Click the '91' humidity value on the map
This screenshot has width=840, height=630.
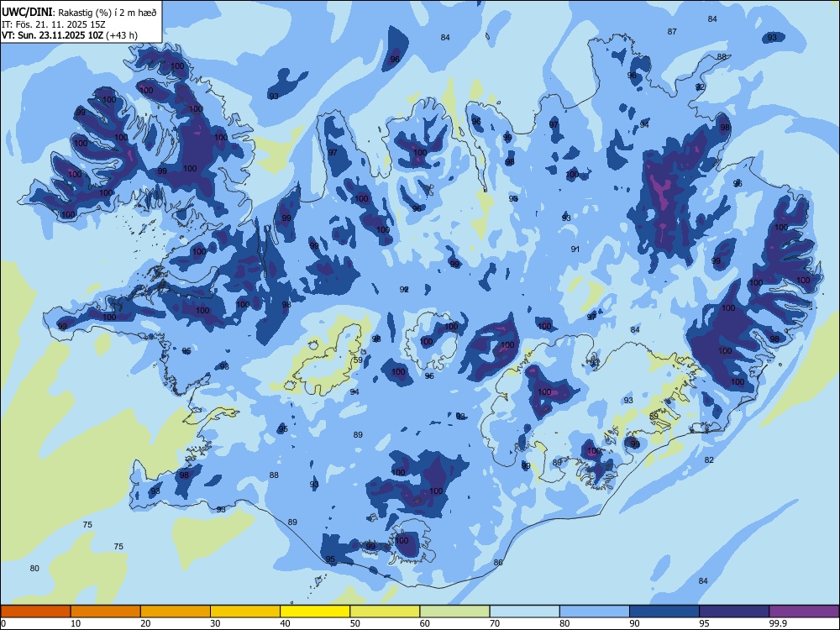coord(575,249)
